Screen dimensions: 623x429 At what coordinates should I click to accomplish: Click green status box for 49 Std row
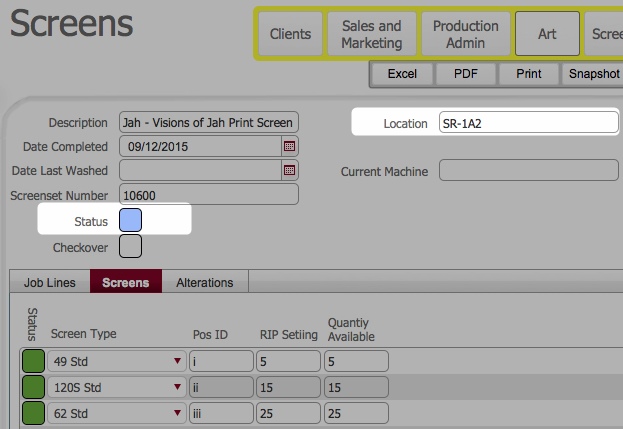click(x=33, y=361)
